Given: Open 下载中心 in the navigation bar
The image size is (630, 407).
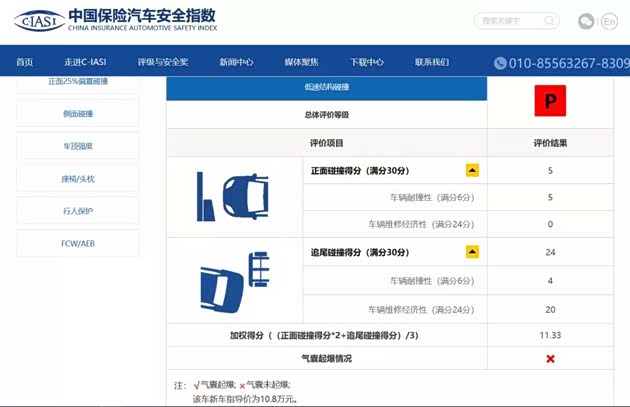Looking at the screenshot, I should point(367,62).
